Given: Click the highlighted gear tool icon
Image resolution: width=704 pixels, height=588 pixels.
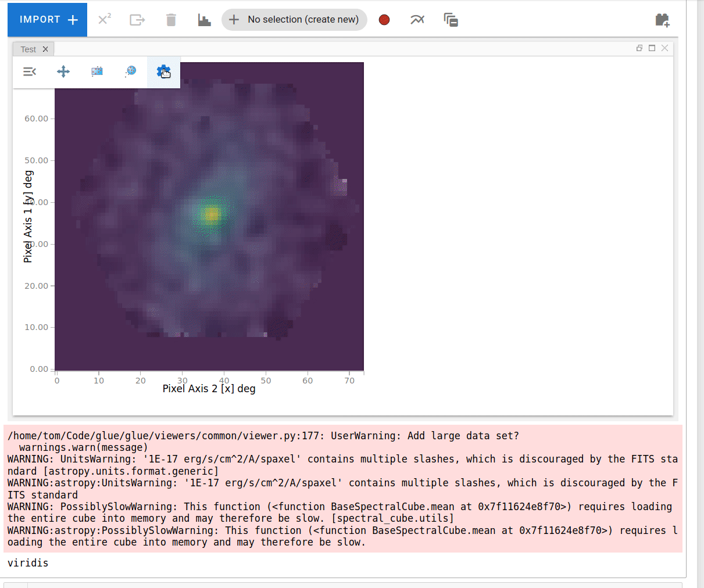Looking at the screenshot, I should (x=163, y=71).
